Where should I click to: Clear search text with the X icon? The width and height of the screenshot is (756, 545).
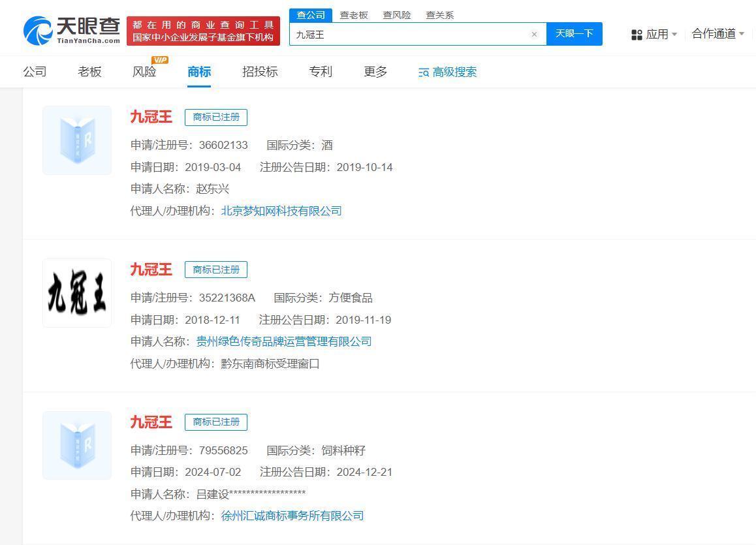click(x=534, y=35)
